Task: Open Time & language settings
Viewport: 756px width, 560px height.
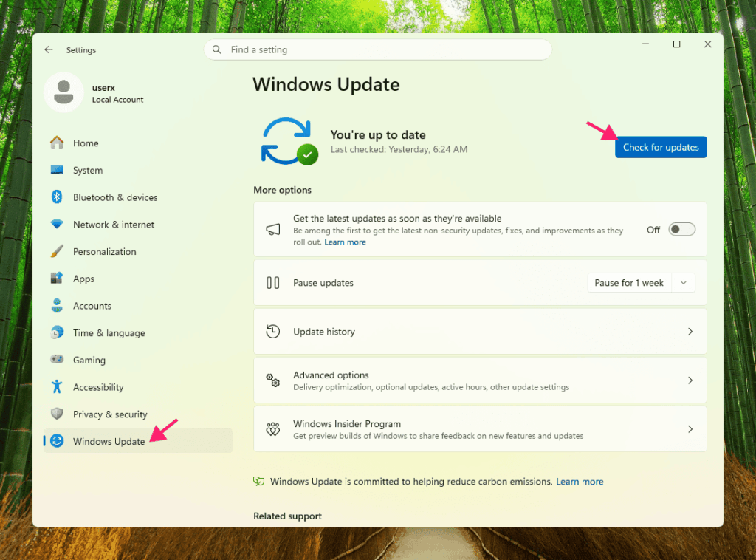Action: click(138, 332)
